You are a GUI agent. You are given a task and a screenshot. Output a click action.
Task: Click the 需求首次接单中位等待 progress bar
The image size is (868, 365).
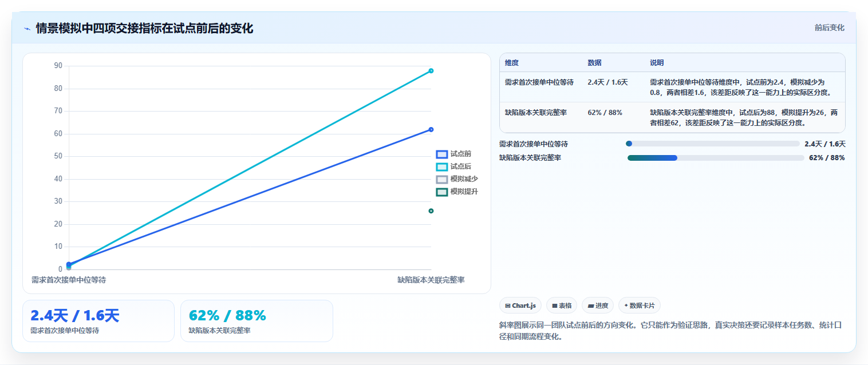[x=713, y=144]
